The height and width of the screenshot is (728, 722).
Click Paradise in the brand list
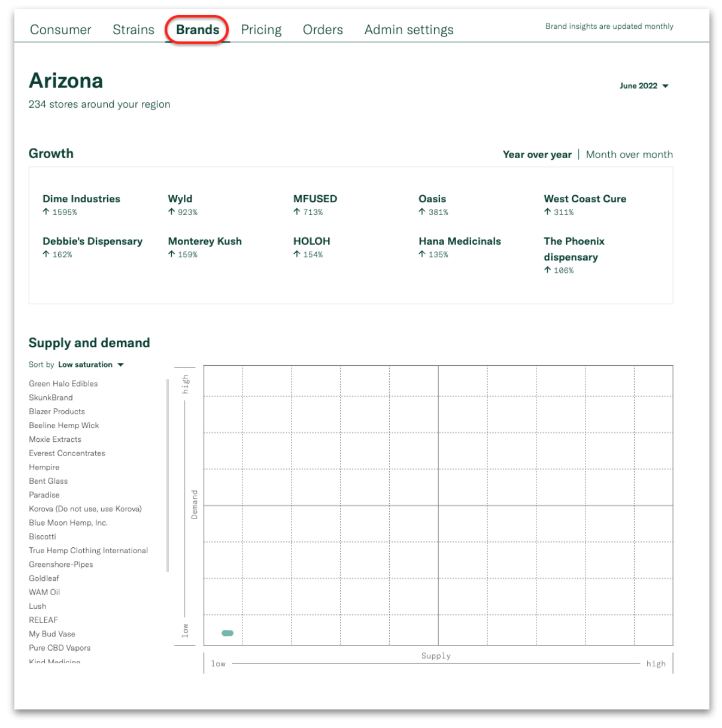click(44, 495)
